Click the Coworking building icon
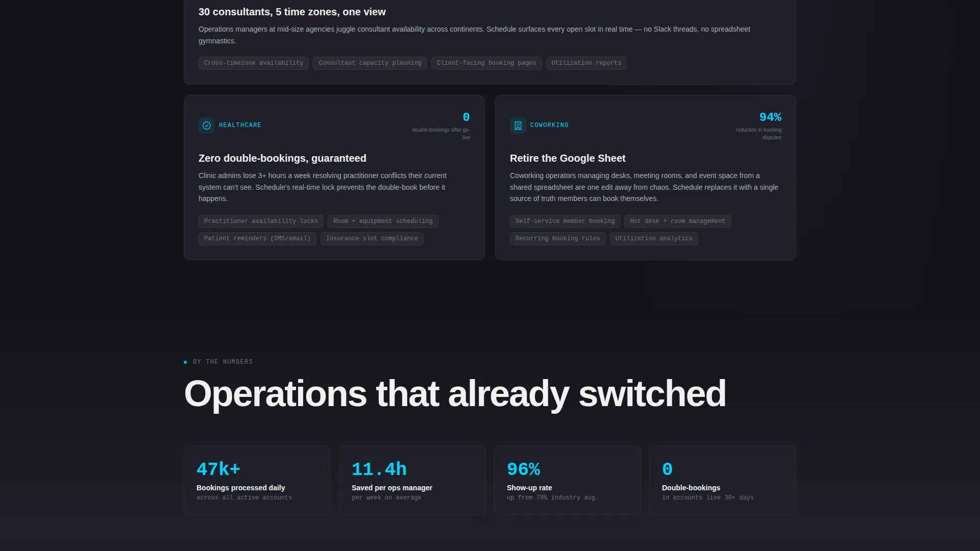The width and height of the screenshot is (980, 551). click(518, 125)
